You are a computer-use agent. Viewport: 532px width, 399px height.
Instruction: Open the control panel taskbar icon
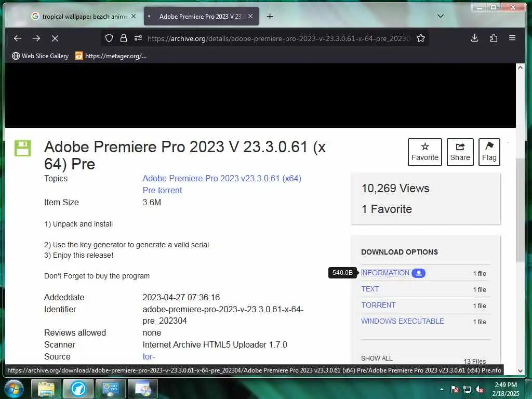tap(110, 389)
